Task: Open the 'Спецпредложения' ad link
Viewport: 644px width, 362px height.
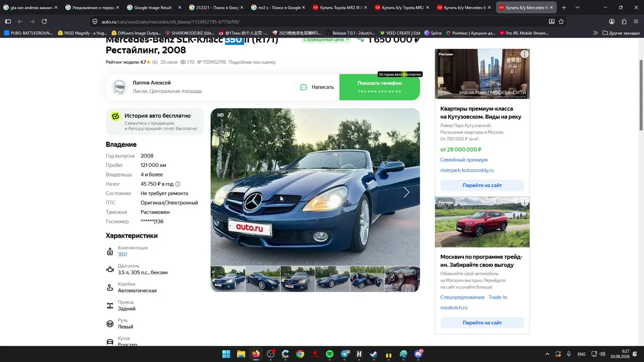Action: [x=462, y=297]
